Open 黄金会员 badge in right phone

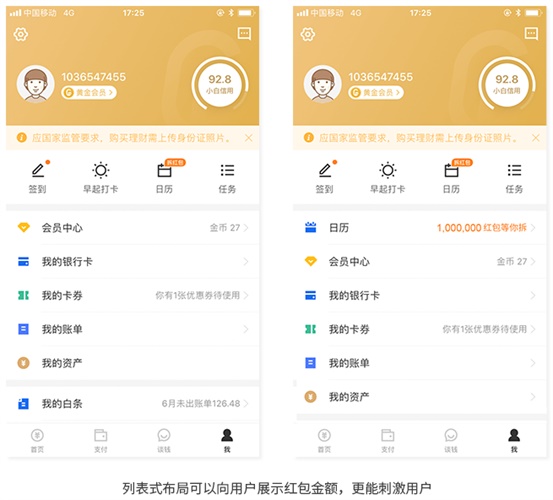376,93
